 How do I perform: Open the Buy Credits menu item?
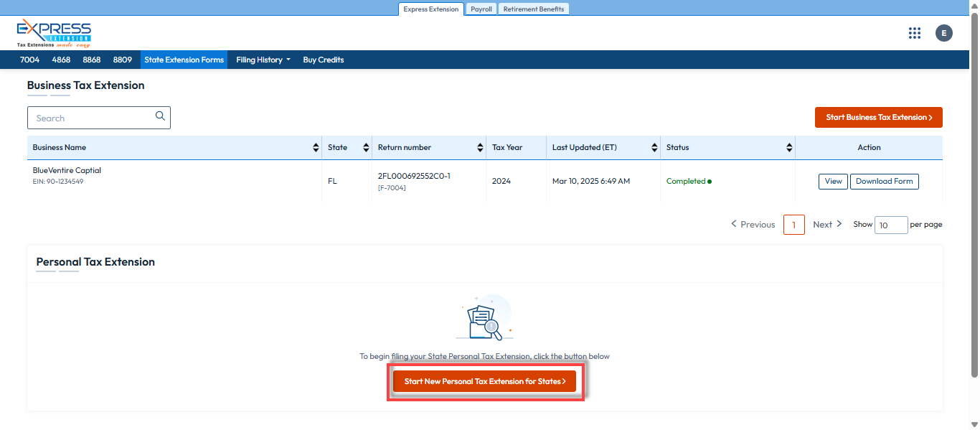(x=324, y=60)
